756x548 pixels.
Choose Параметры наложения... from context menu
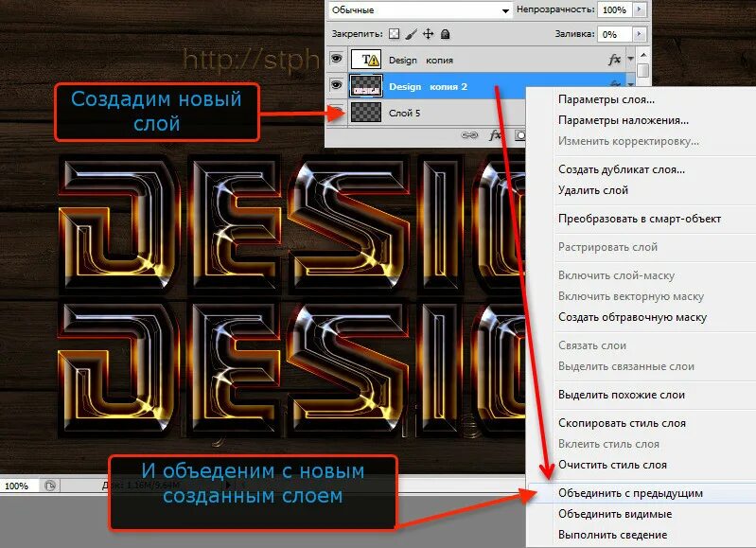(623, 120)
